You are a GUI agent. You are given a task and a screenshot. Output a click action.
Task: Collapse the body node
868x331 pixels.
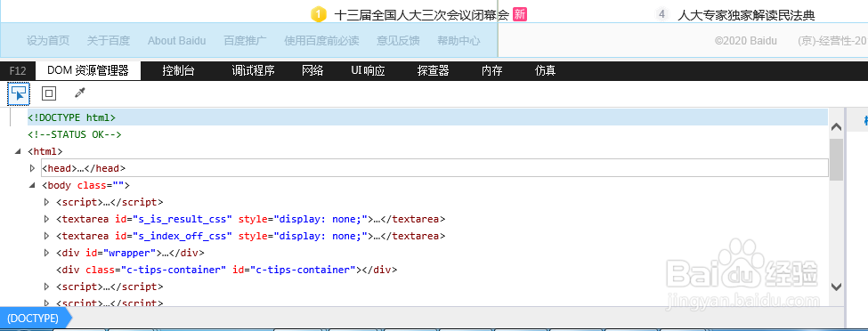[32, 185]
